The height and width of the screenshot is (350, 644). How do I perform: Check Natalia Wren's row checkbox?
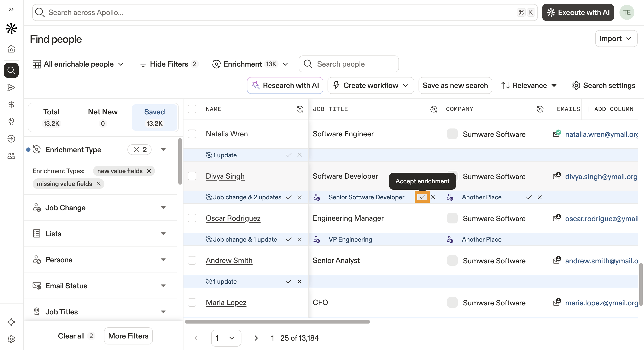pyautogui.click(x=192, y=134)
